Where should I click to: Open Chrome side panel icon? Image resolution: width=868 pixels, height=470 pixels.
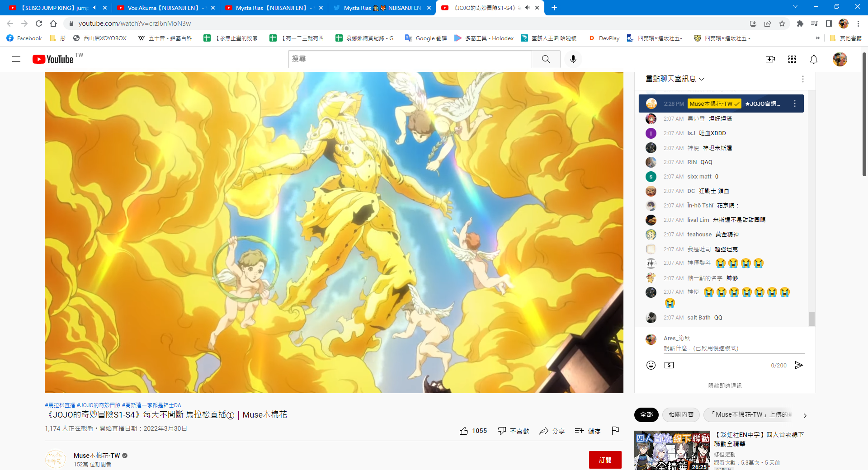829,23
